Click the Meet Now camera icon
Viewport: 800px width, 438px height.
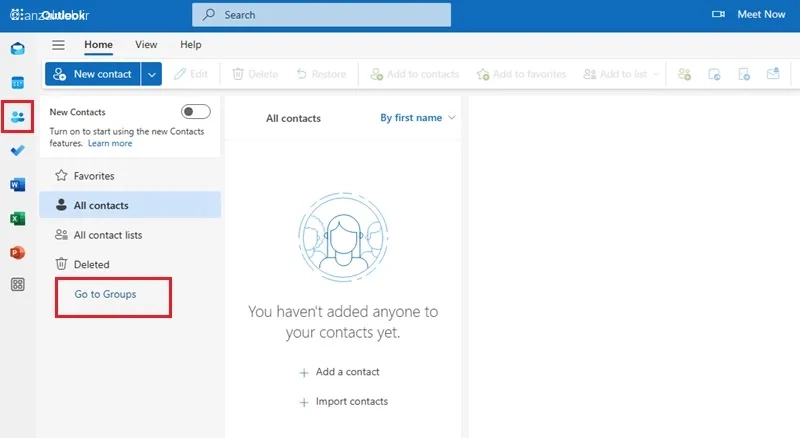point(718,14)
